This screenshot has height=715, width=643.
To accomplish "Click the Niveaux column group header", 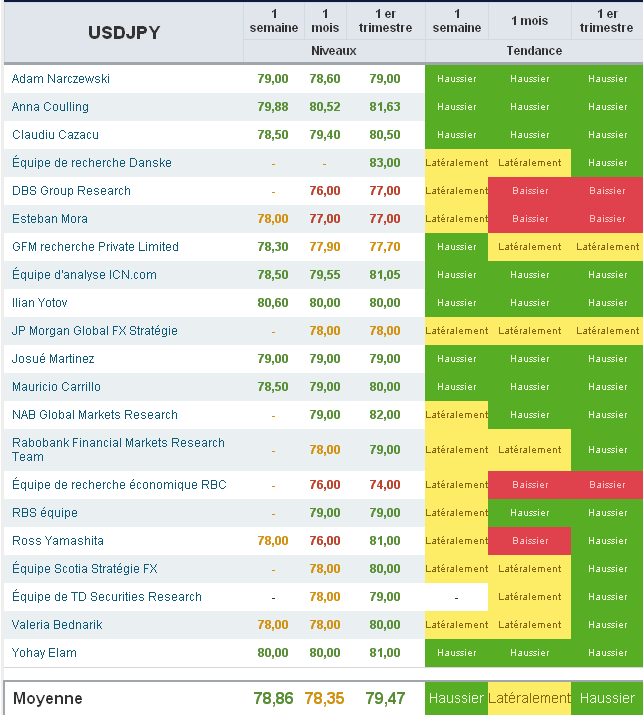I will (x=334, y=51).
